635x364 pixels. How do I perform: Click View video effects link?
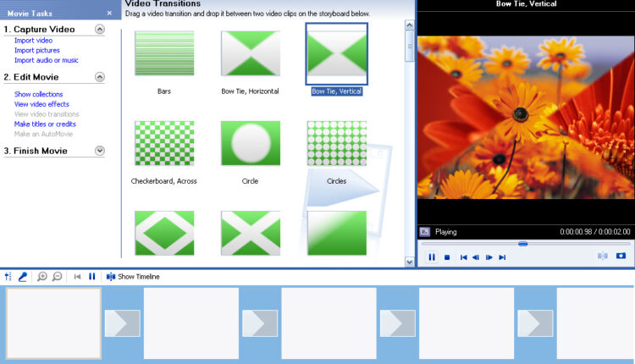(41, 104)
